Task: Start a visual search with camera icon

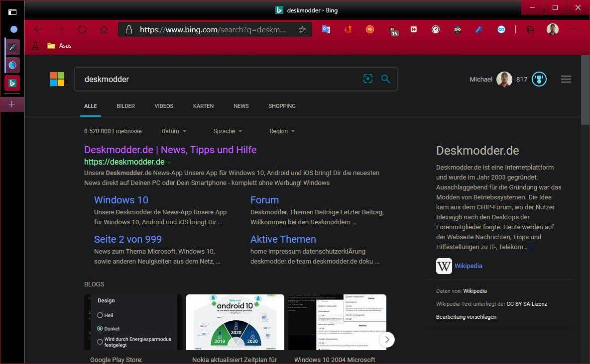Action: 367,79
